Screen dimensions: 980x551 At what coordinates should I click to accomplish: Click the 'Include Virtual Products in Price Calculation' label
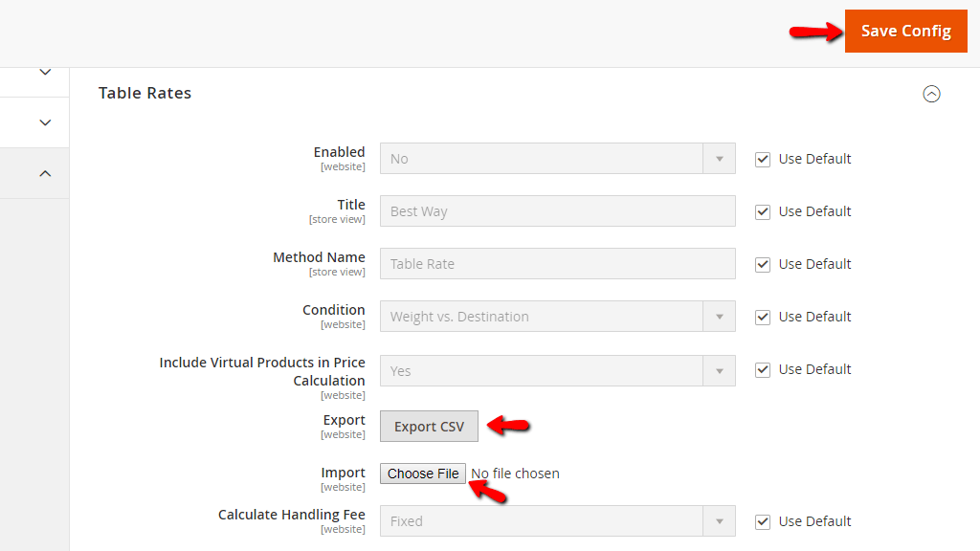tap(262, 371)
